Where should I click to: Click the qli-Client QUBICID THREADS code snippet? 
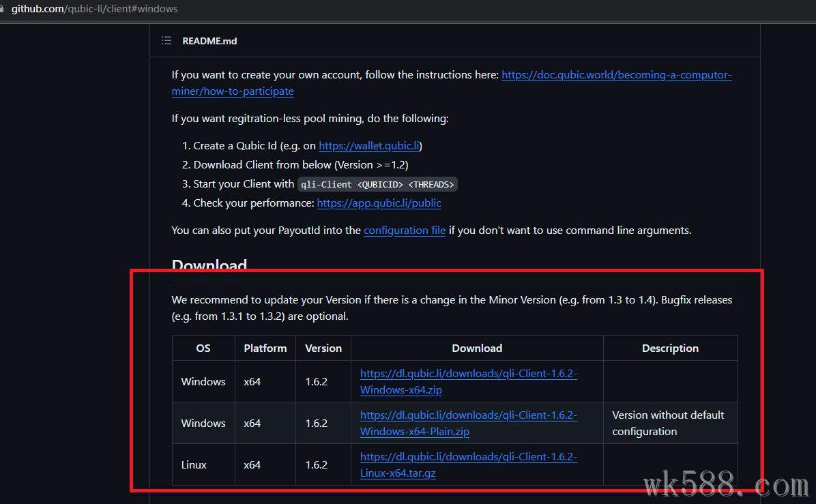point(377,184)
